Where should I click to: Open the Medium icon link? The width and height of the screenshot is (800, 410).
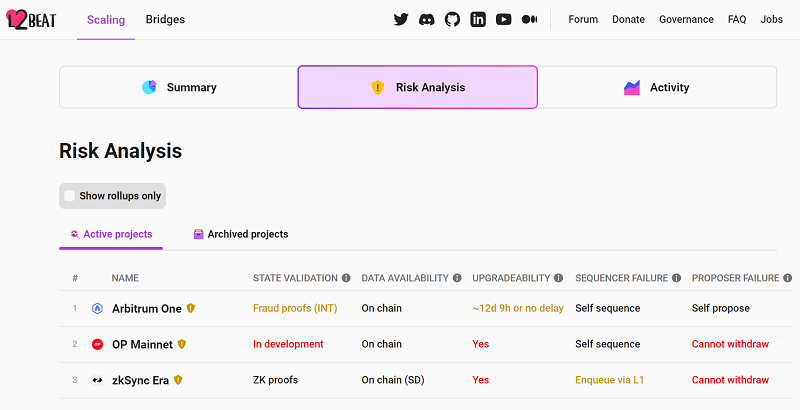pyautogui.click(x=530, y=19)
